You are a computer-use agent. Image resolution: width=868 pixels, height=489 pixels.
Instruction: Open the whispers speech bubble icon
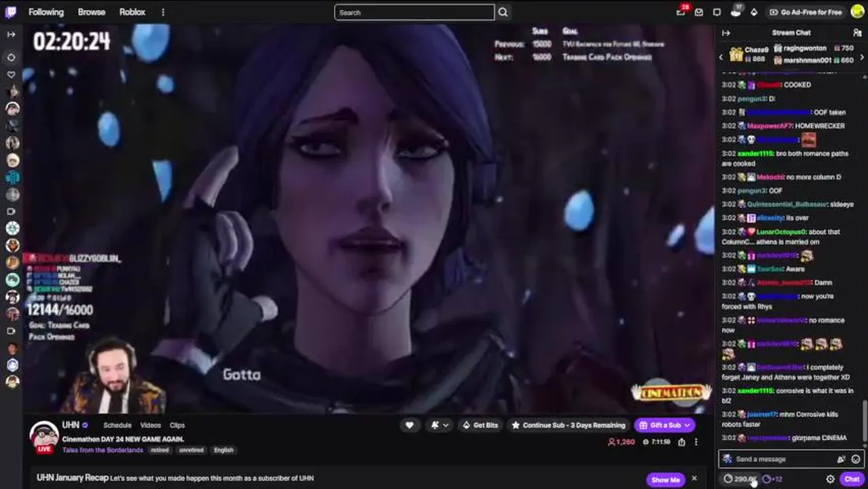pos(717,12)
